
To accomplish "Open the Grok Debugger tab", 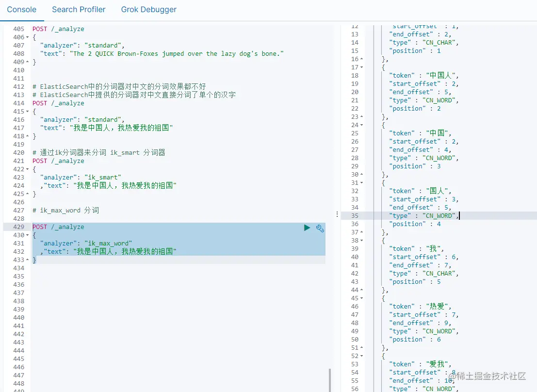I will pos(148,10).
